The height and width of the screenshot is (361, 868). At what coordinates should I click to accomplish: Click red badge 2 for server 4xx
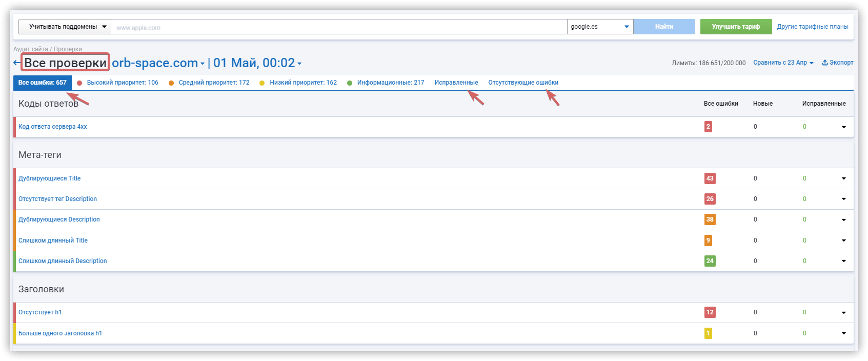708,127
